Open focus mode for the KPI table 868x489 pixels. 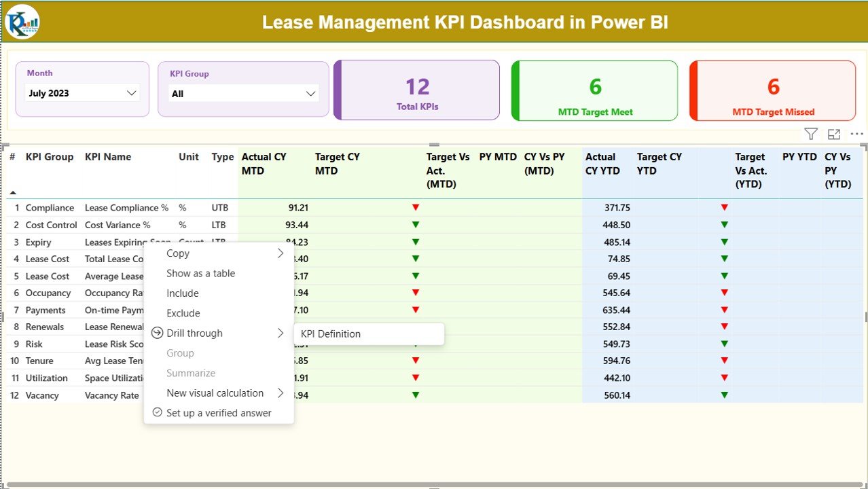click(x=834, y=134)
